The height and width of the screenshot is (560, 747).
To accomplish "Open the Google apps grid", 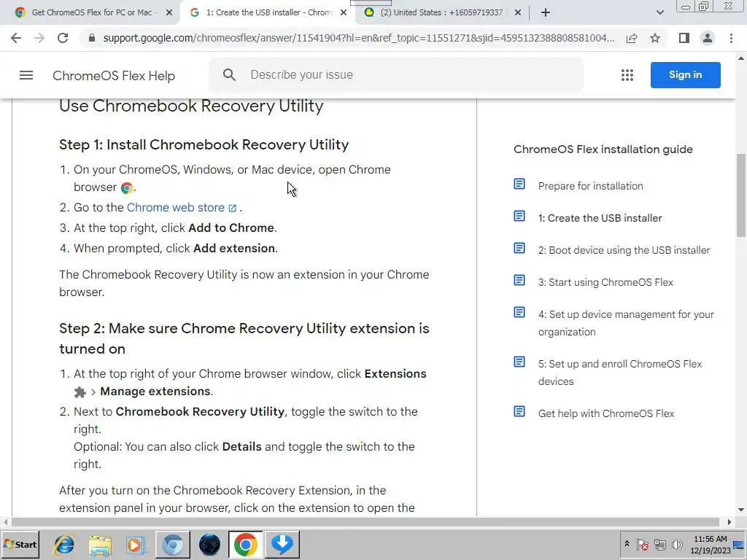I will (x=627, y=75).
